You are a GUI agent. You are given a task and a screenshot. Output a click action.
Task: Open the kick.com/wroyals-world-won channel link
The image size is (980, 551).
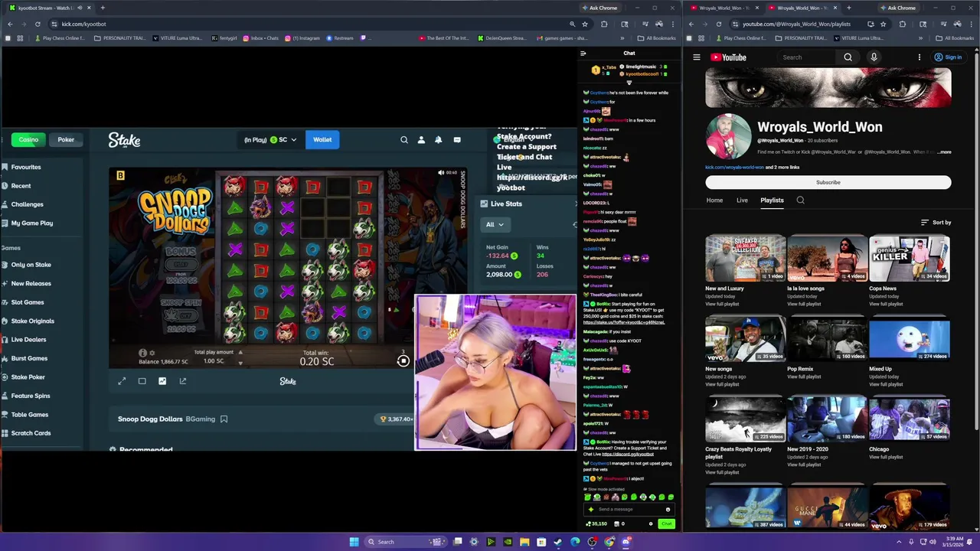pos(733,167)
